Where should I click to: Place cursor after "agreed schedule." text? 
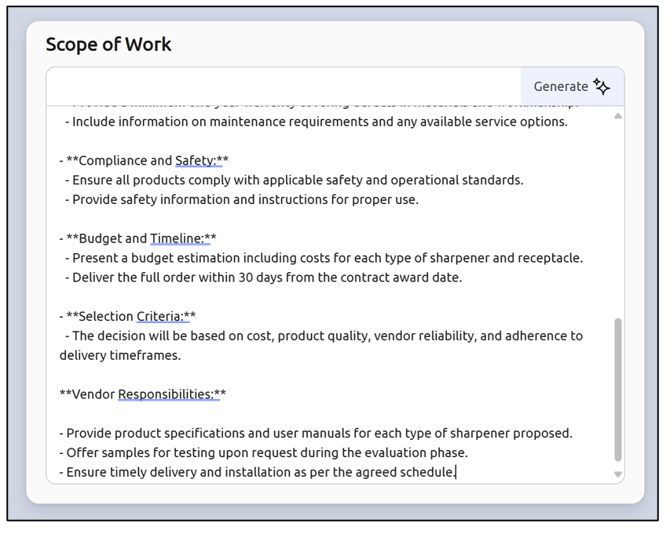click(456, 472)
